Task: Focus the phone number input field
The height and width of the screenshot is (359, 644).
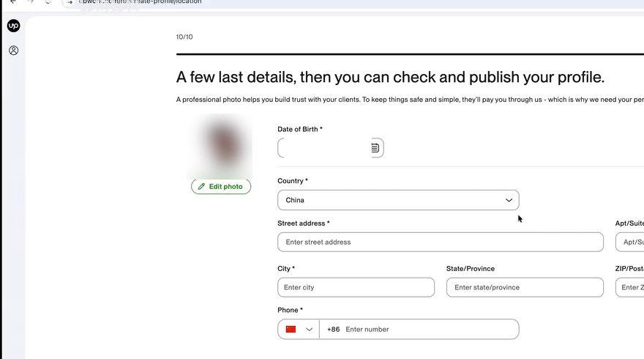Action: click(x=419, y=330)
